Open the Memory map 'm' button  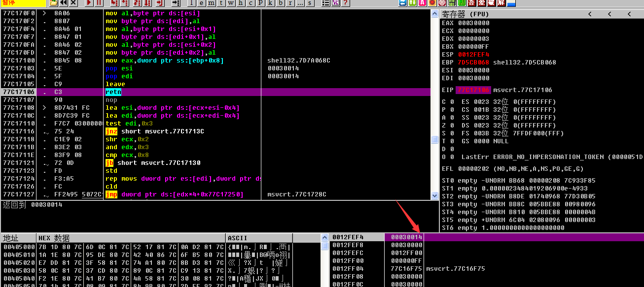211,3
